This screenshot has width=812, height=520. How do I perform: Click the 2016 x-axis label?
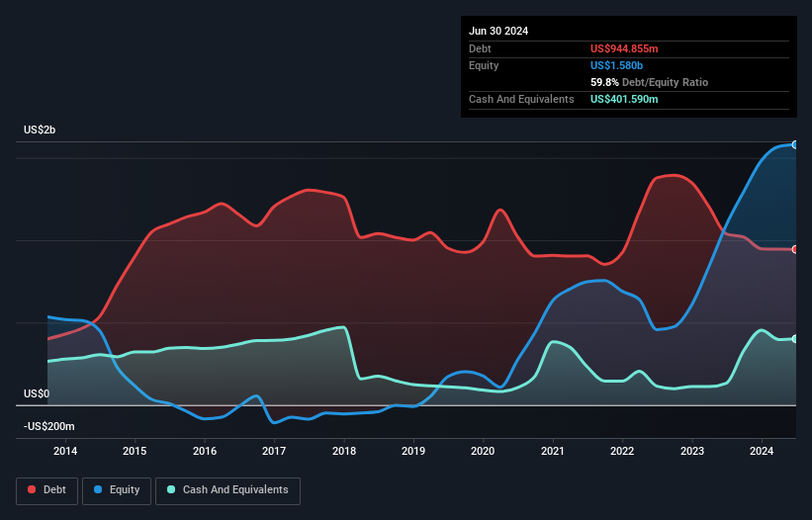click(x=205, y=451)
